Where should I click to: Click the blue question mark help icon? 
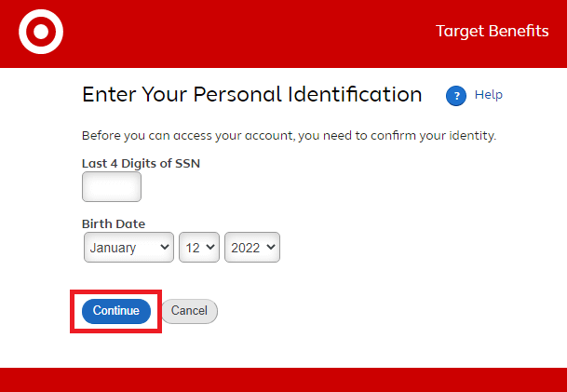click(455, 95)
